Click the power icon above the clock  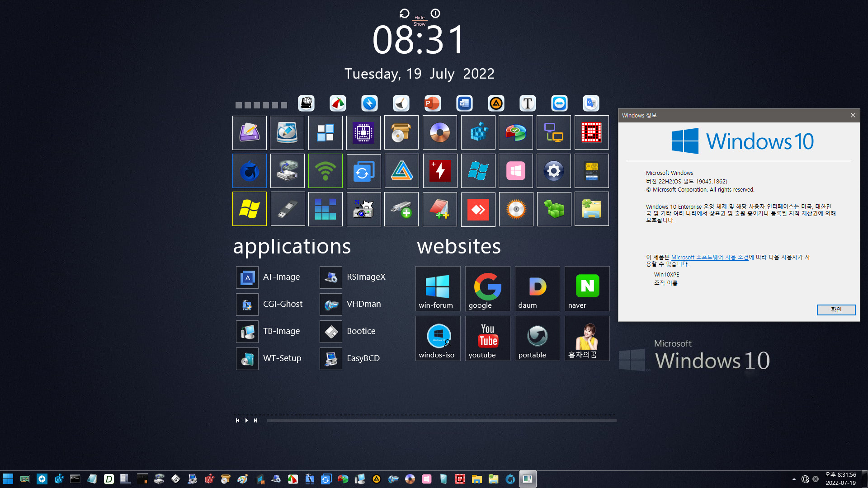[435, 14]
